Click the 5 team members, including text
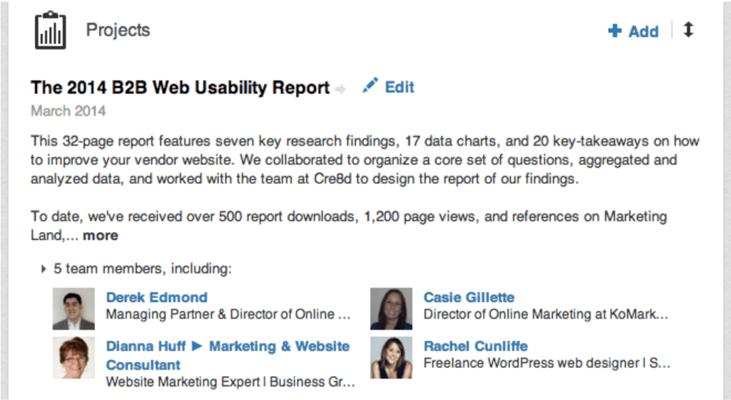The height and width of the screenshot is (400, 731). tap(143, 269)
